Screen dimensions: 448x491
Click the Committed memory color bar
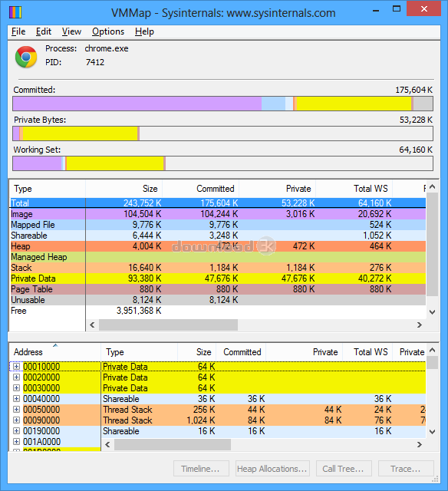(223, 104)
